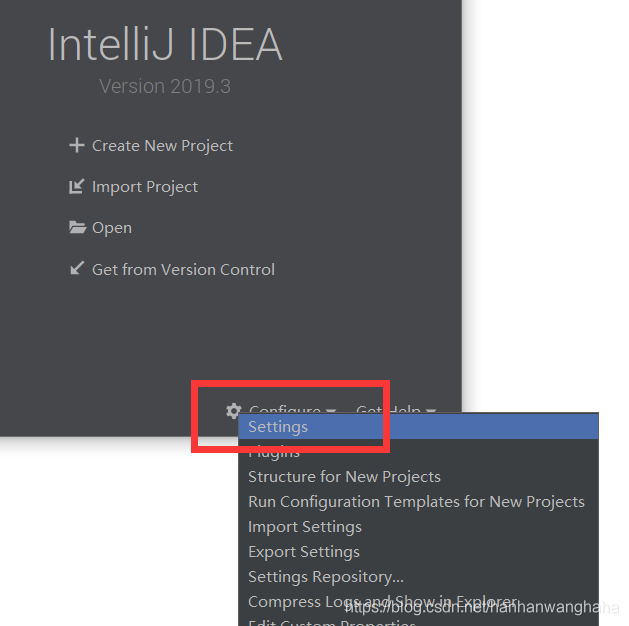Select Settings from the Configure menu
The image size is (629, 626).
pyautogui.click(x=278, y=427)
